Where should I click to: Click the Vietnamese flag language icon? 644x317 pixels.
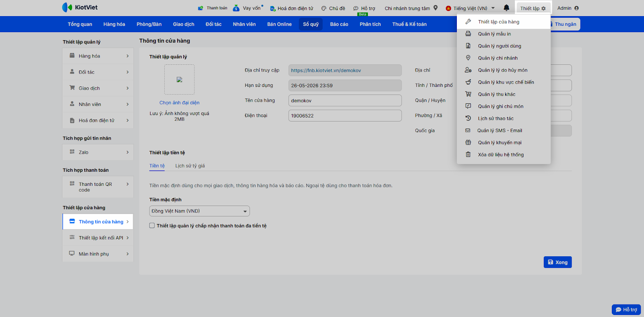(448, 8)
